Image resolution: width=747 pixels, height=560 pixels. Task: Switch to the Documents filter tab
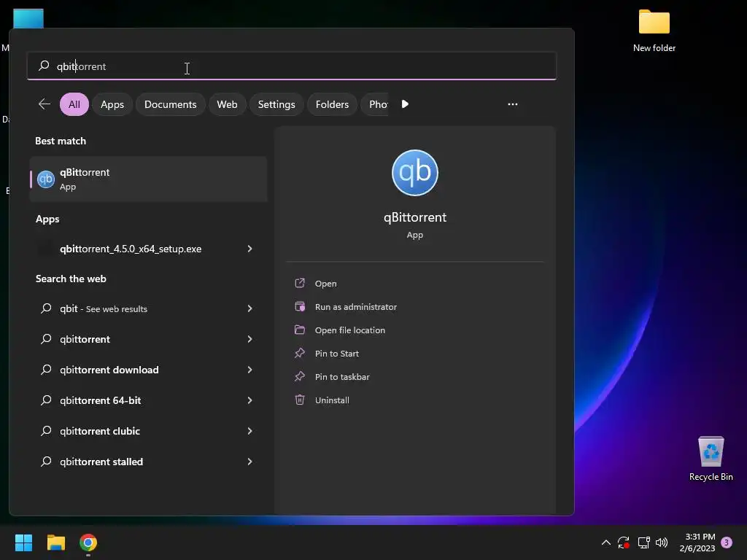(x=170, y=104)
